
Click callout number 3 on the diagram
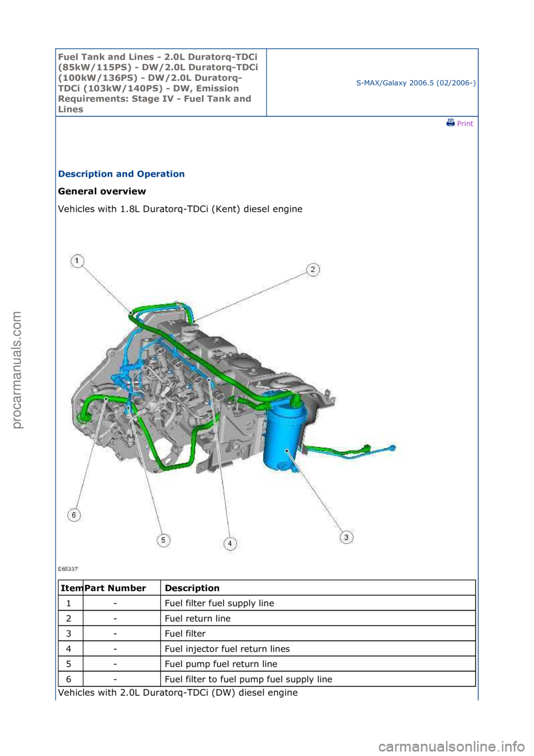[x=347, y=537]
